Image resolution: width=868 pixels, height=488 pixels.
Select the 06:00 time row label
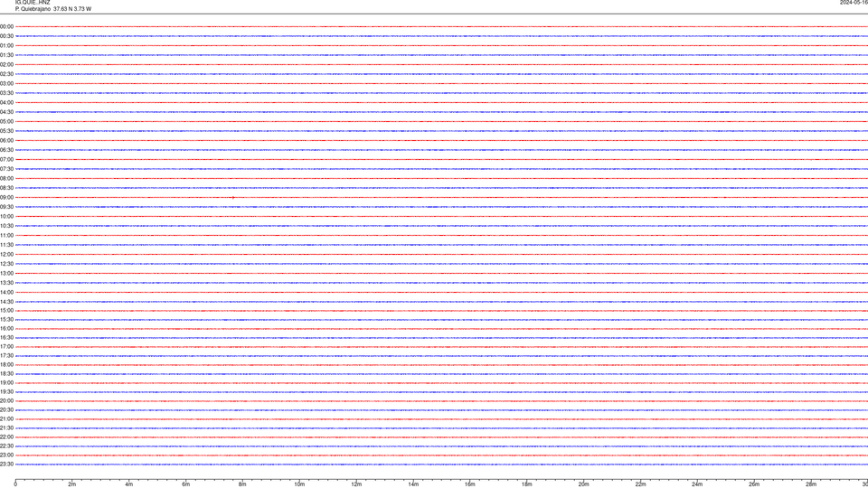click(6, 141)
